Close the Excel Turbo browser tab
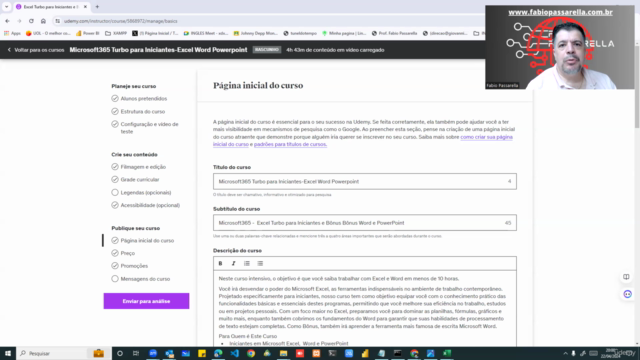 point(85,7)
